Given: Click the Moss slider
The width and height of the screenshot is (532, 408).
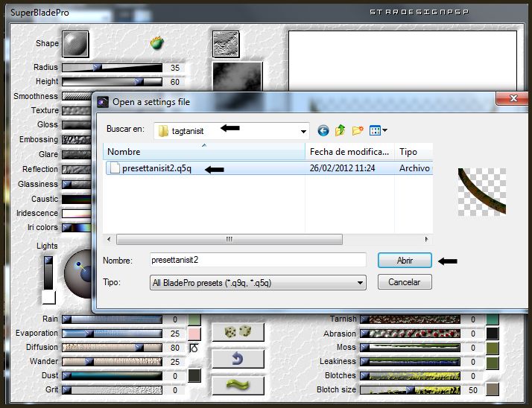Looking at the screenshot, I should 411,348.
